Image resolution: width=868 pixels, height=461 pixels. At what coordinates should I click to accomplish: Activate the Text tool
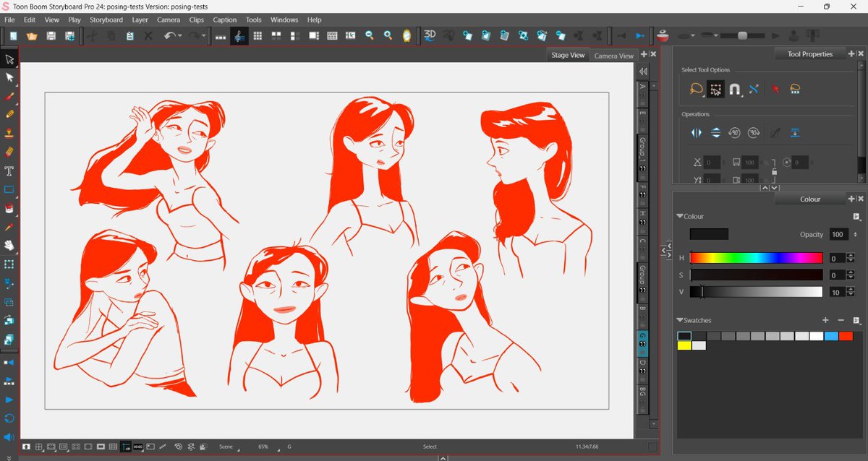pos(9,171)
